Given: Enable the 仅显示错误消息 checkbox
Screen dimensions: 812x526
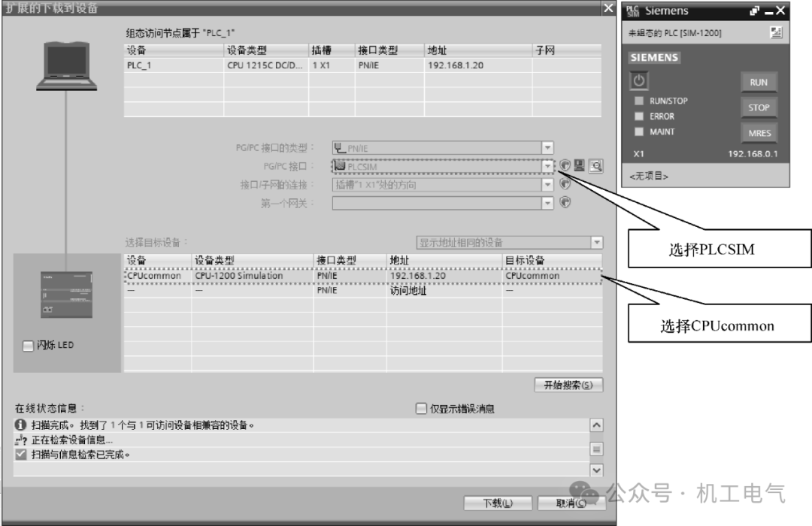Looking at the screenshot, I should tap(421, 409).
